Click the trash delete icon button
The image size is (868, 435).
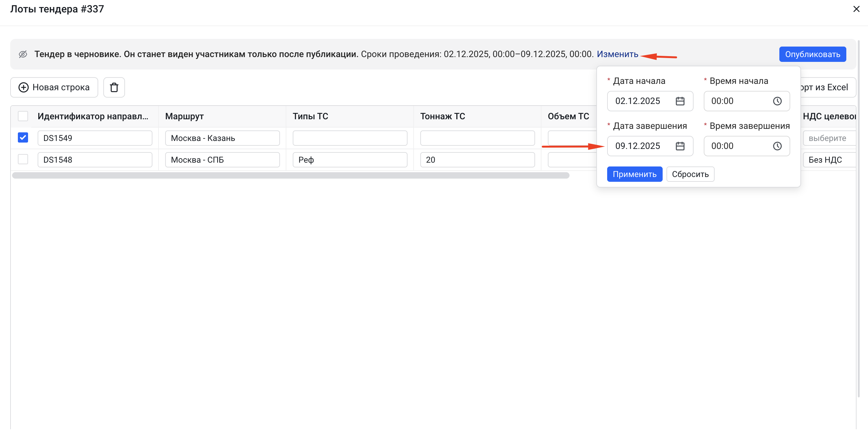[x=114, y=87]
